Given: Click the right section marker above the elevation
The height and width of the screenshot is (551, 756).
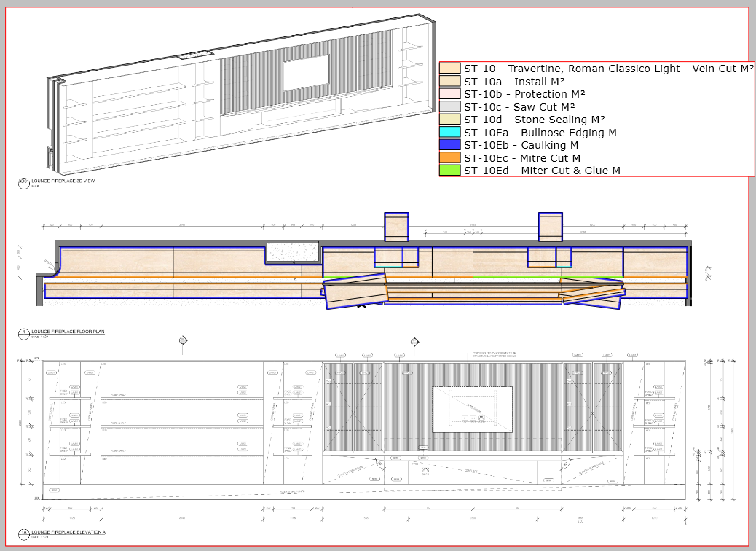Looking at the screenshot, I should [x=414, y=340].
